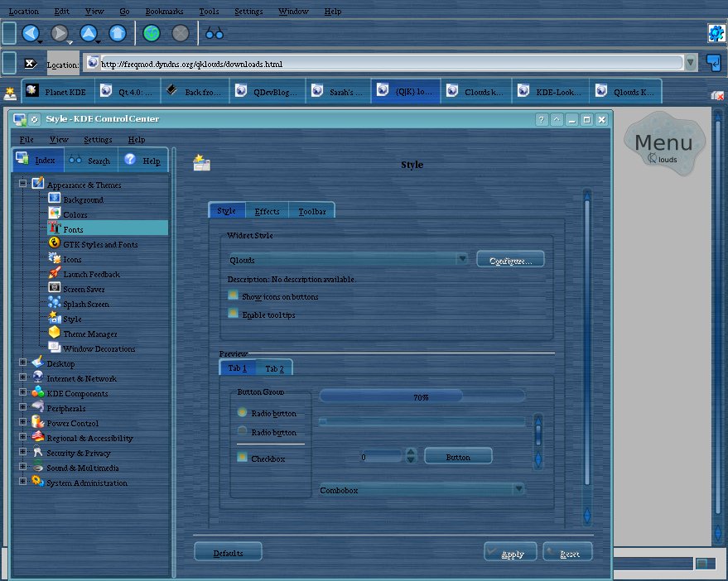The height and width of the screenshot is (581, 728).
Task: Click the preview vertical scrollbar handle
Action: (538, 435)
